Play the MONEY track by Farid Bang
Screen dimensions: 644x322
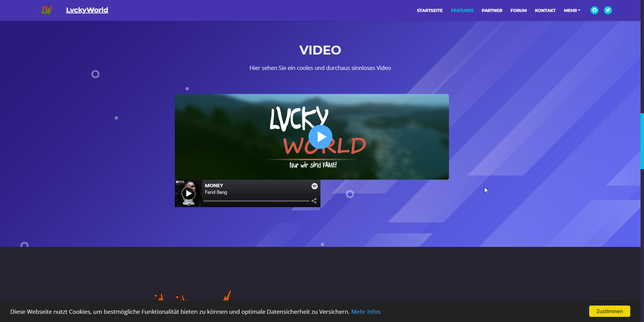click(x=189, y=193)
